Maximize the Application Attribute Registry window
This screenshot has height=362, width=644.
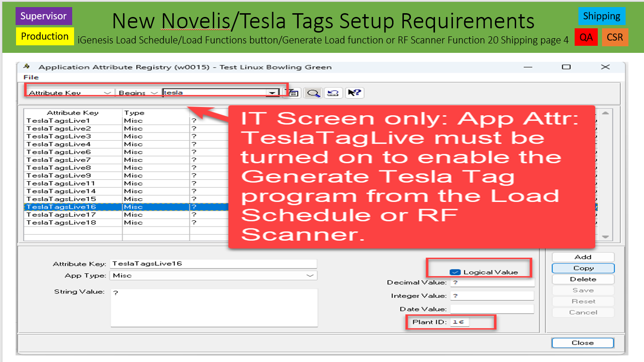tap(566, 67)
